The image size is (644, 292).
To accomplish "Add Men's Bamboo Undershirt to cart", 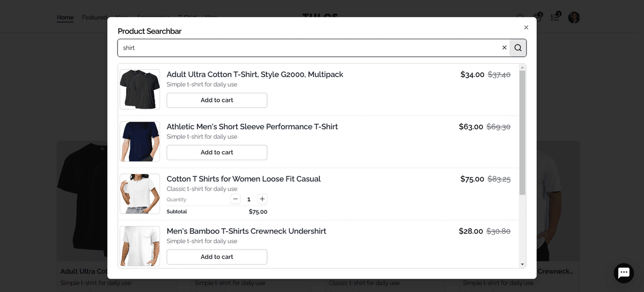I will tap(217, 257).
